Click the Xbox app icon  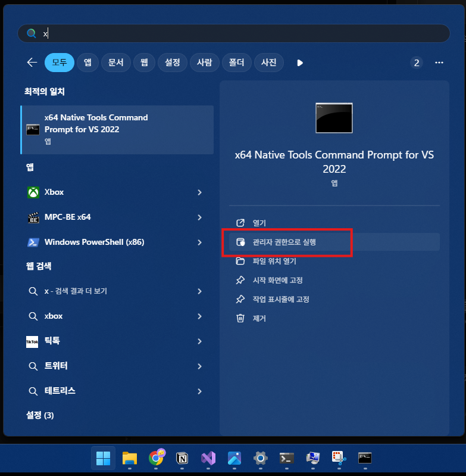(33, 192)
